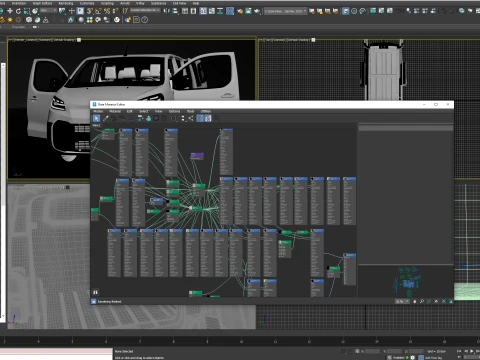The height and width of the screenshot is (360, 480).
Task: Select the Select and Place tool
Action: coord(35,11)
